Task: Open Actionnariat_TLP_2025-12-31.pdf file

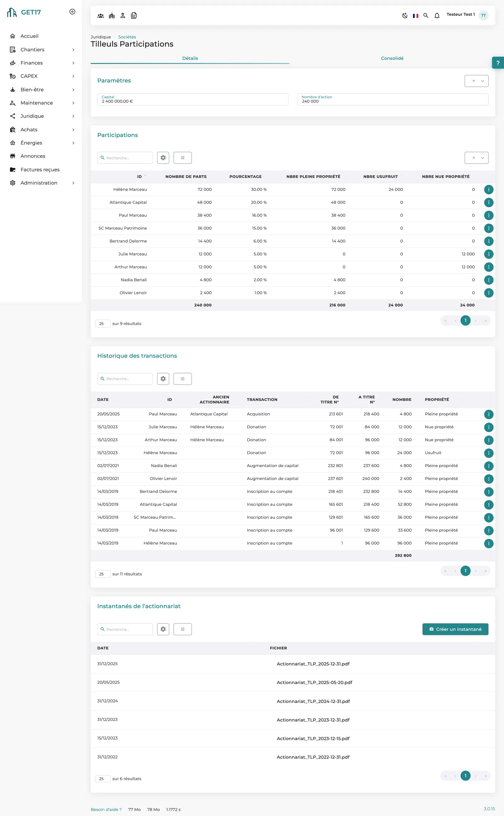Action: point(313,664)
